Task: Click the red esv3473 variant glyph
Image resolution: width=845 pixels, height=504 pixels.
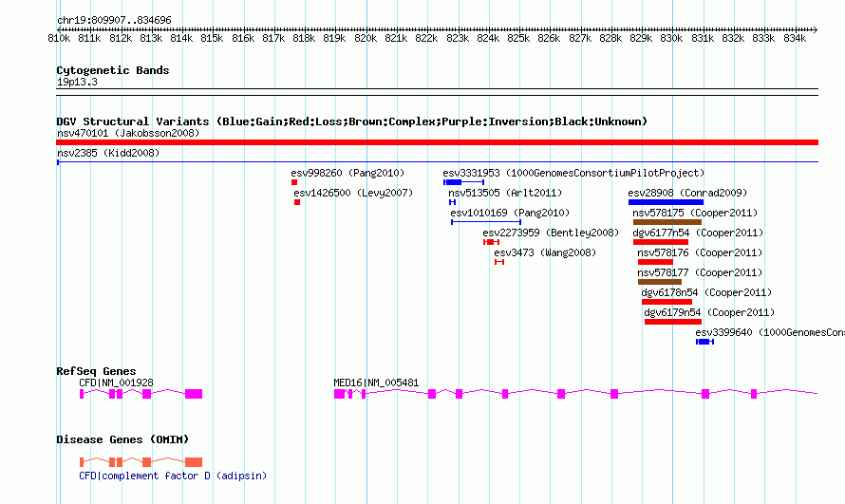Action: pyautogui.click(x=499, y=262)
